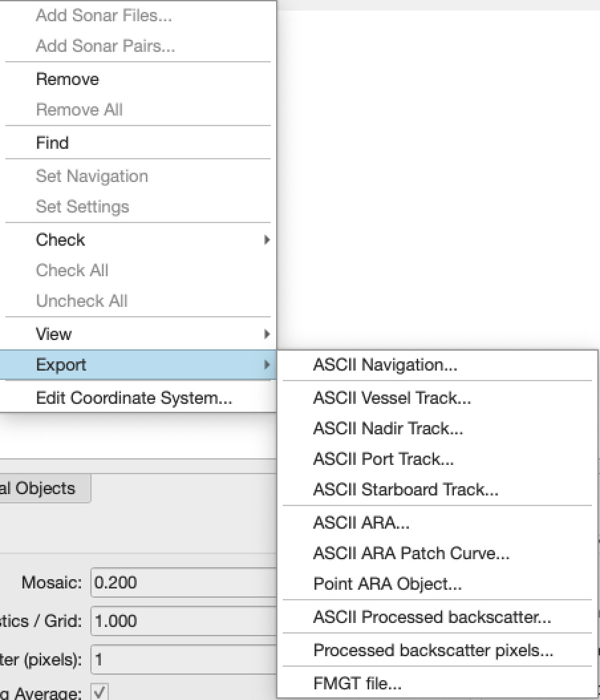600x700 pixels.
Task: Toggle the Average checkbox
Action: click(x=100, y=693)
